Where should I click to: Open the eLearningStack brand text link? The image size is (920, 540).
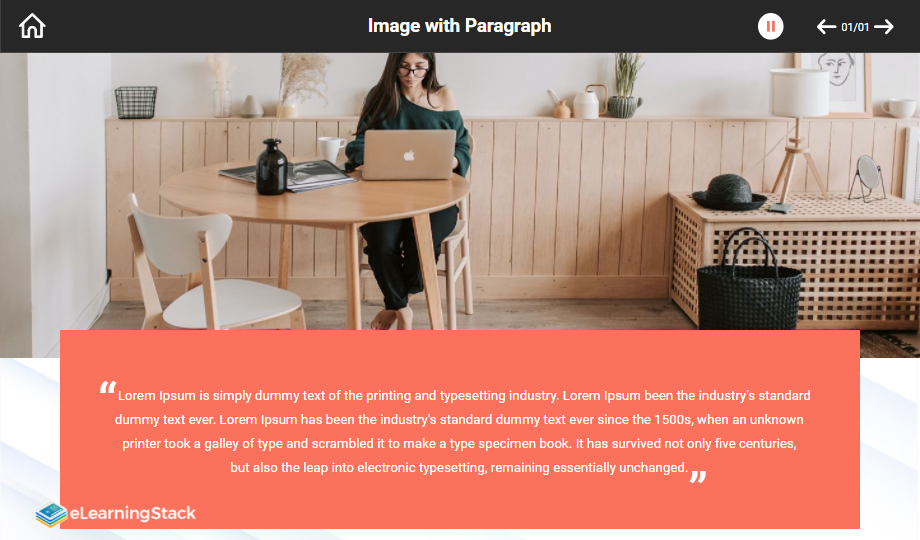133,513
